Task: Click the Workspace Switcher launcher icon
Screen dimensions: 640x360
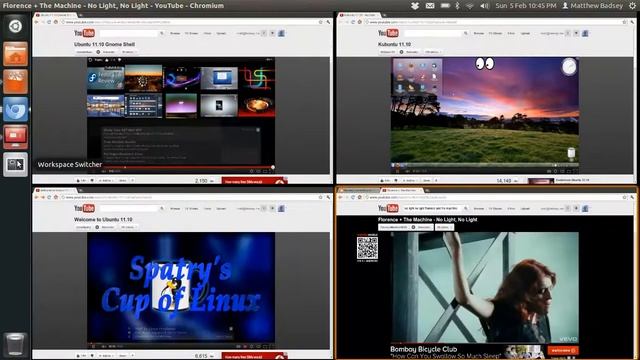Action: [16, 164]
